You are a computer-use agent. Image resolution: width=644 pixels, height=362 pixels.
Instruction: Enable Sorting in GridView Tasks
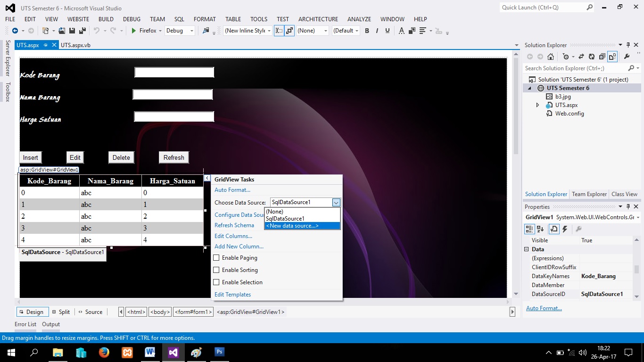[216, 270]
